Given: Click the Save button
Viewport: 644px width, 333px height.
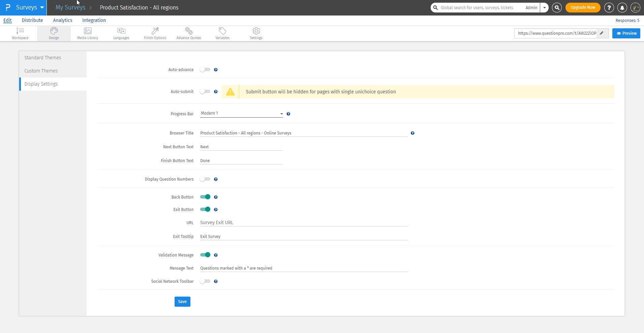Looking at the screenshot, I should pyautogui.click(x=182, y=302).
